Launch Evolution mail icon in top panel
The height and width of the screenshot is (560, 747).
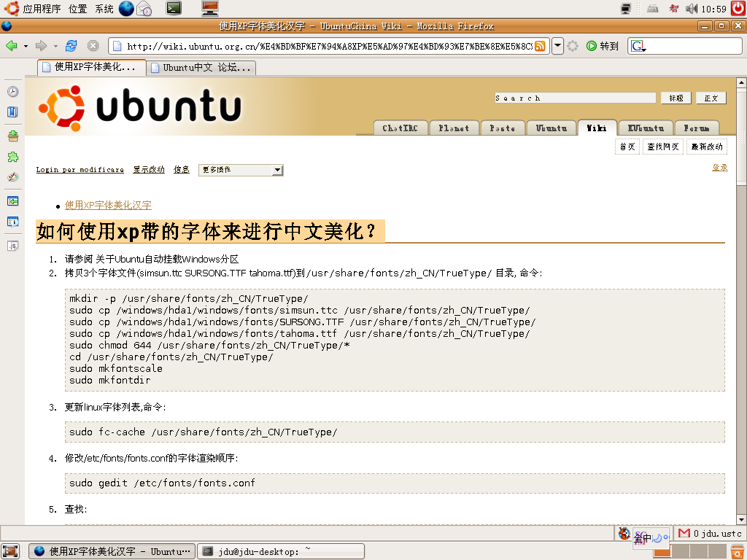point(144,9)
